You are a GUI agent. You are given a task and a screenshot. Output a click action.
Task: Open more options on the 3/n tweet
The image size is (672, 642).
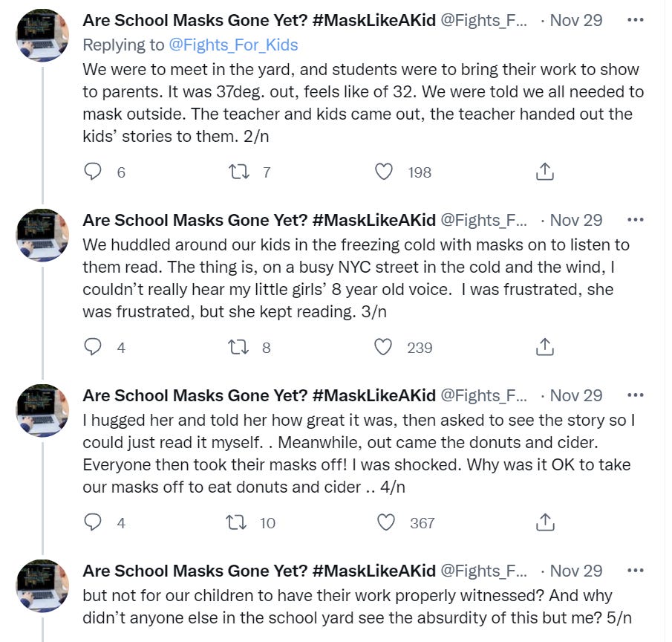pos(636,220)
